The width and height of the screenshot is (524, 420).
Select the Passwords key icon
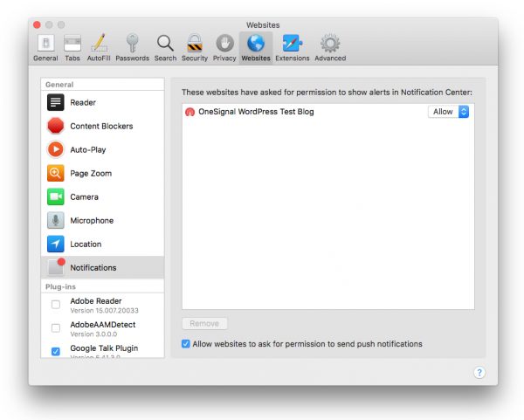[132, 44]
